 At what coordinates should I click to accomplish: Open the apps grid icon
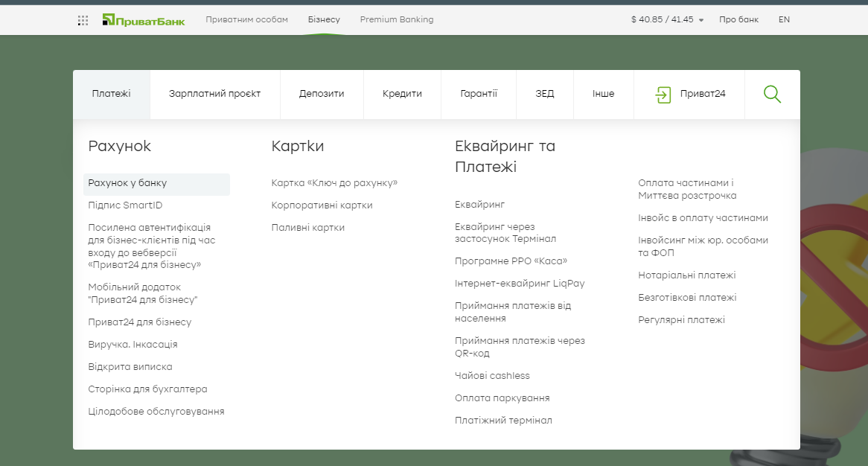pyautogui.click(x=83, y=21)
